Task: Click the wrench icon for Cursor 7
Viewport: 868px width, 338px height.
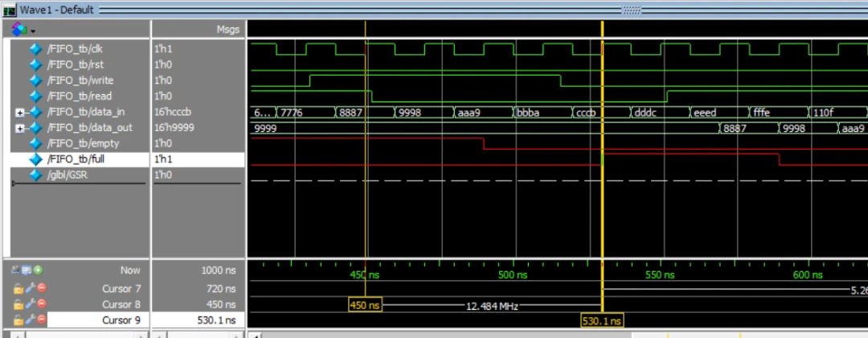Action: click(x=29, y=288)
